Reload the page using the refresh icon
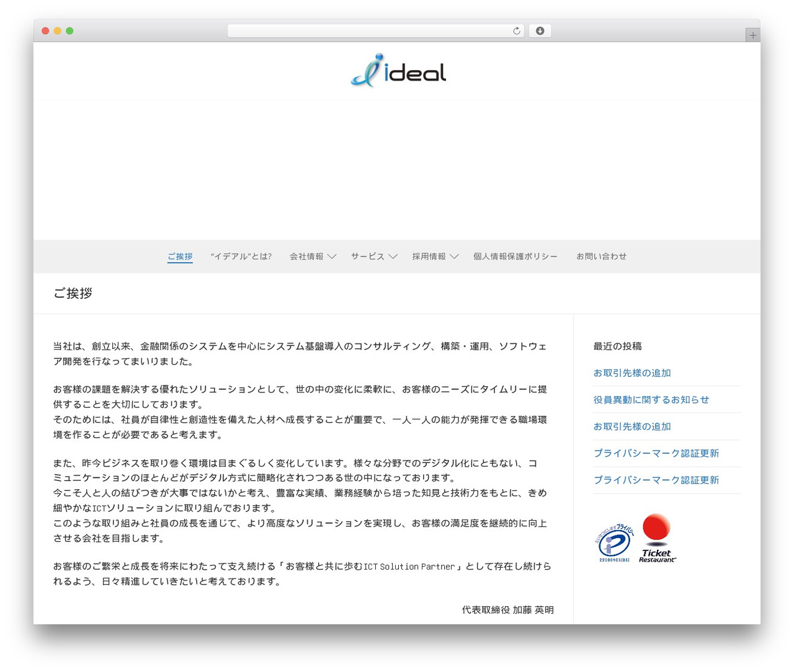794x672 pixels. (x=517, y=31)
